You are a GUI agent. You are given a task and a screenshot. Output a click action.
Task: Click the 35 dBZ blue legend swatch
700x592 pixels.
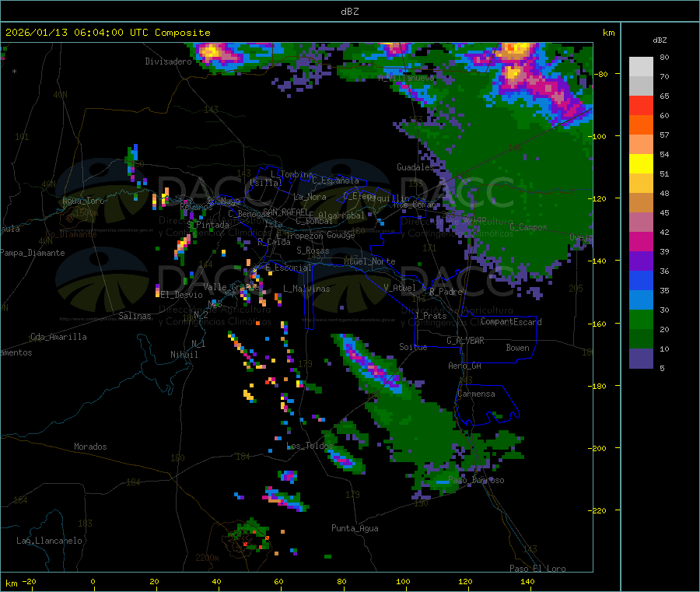tap(641, 280)
